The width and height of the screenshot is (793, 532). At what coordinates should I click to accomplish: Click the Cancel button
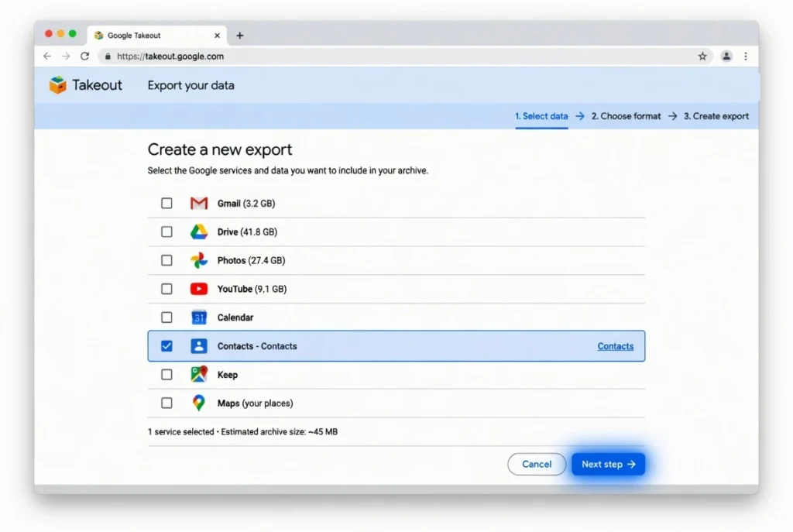[x=537, y=464]
